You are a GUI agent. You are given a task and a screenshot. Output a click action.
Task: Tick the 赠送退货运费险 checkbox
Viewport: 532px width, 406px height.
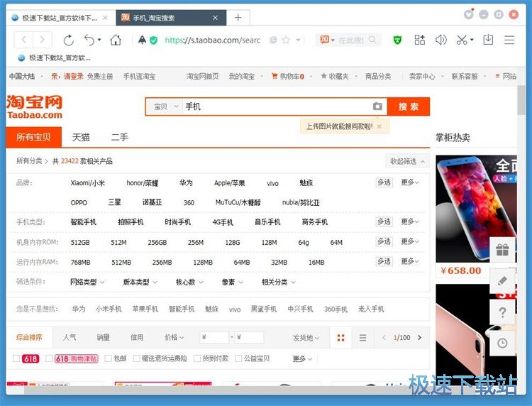136,358
